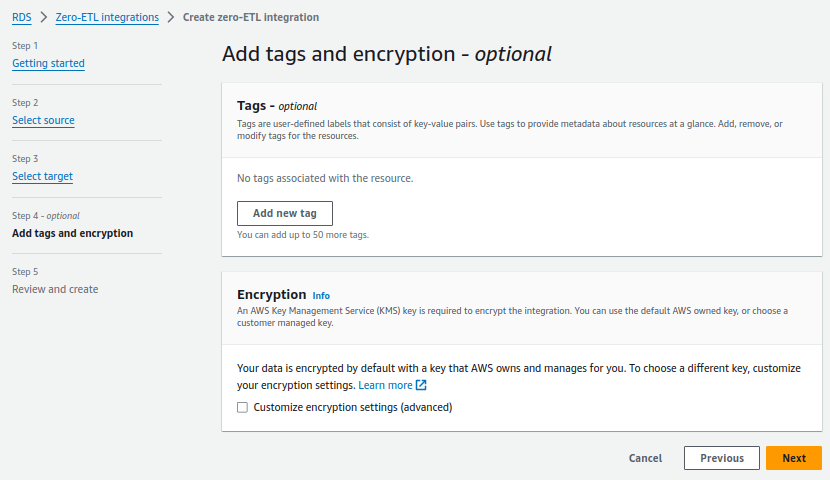
Task: Follow the Learn more link
Action: [x=385, y=385]
